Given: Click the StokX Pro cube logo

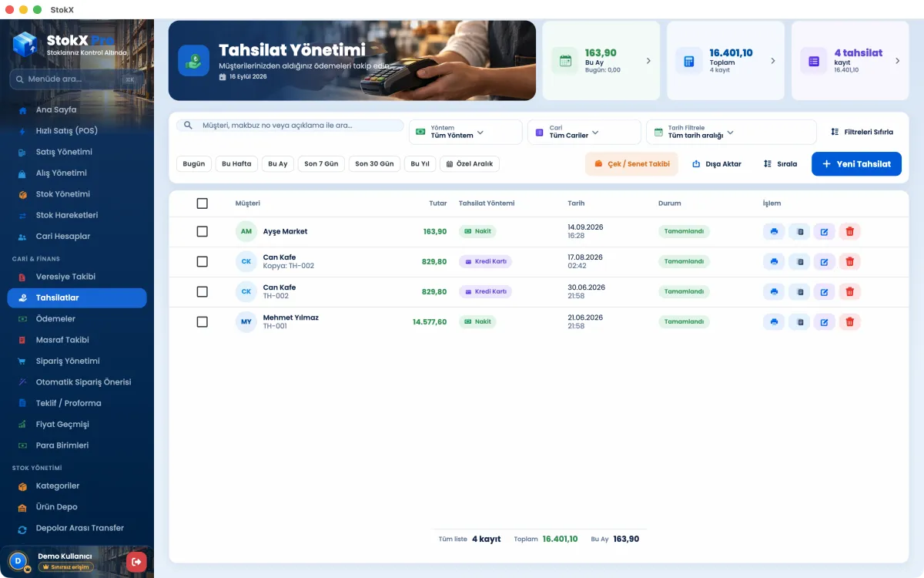Looking at the screenshot, I should (x=25, y=44).
